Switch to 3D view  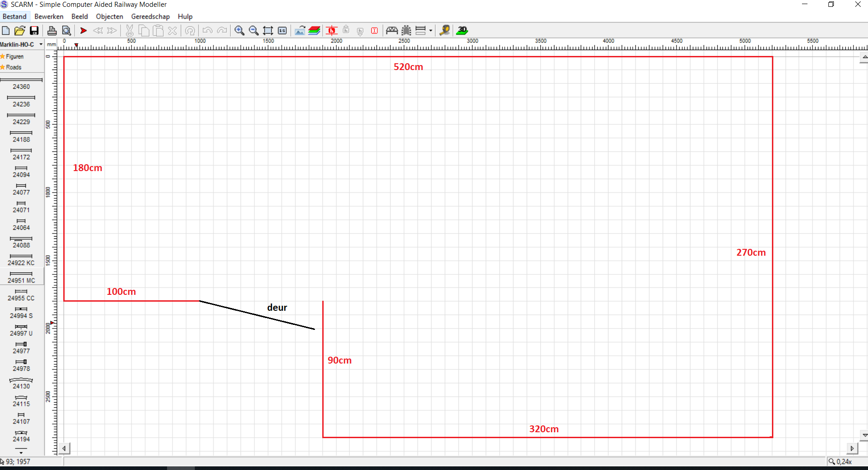[462, 30]
